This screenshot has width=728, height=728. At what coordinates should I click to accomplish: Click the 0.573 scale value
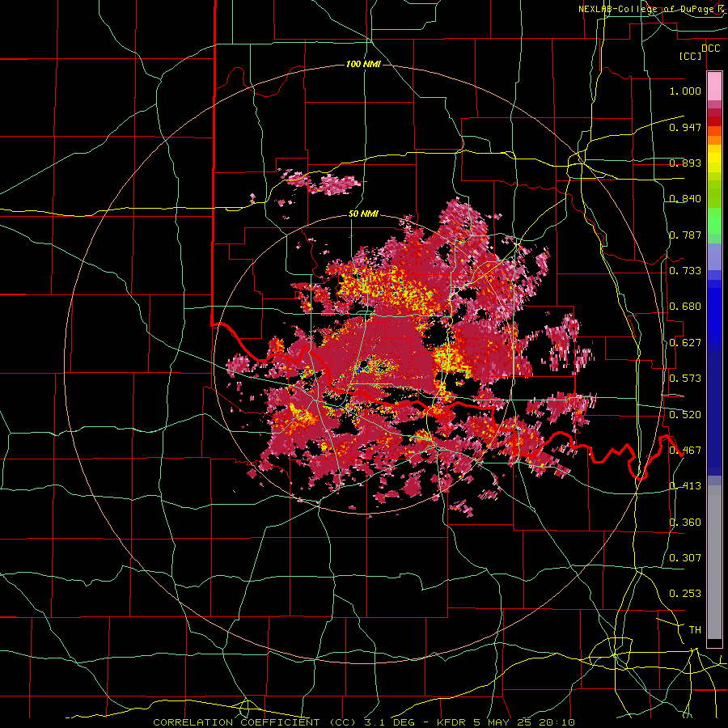[685, 379]
